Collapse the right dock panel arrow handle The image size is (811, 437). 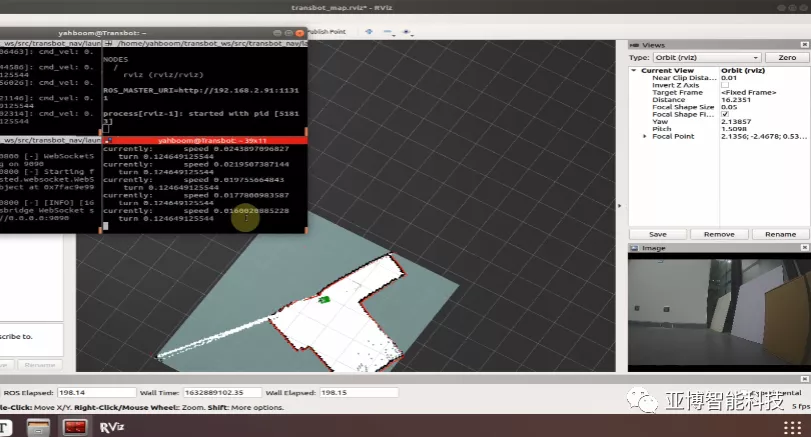click(x=620, y=206)
